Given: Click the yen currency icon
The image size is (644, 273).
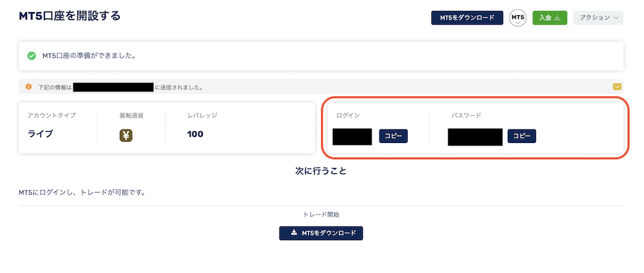Looking at the screenshot, I should point(126,135).
